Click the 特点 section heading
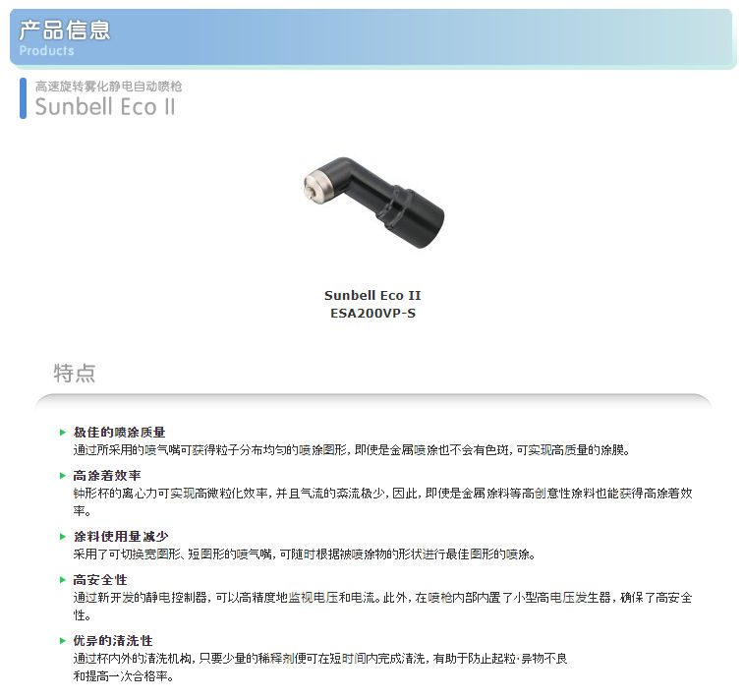 coord(75,373)
